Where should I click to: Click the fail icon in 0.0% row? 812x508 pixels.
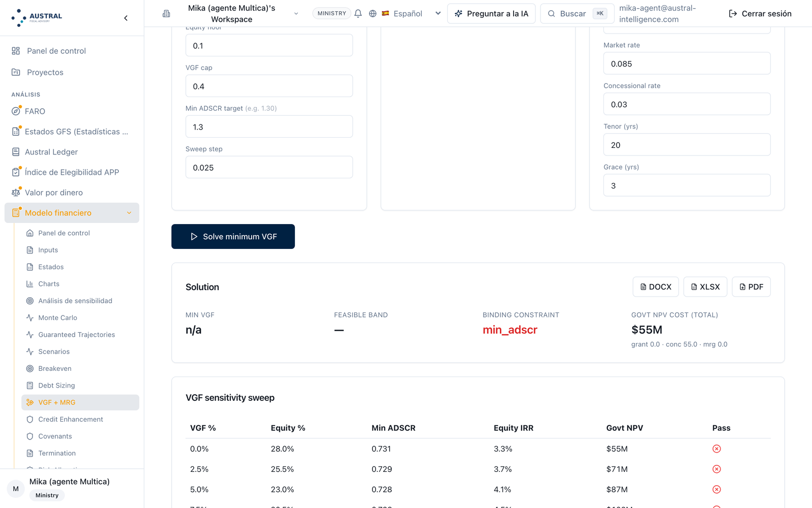(x=717, y=449)
